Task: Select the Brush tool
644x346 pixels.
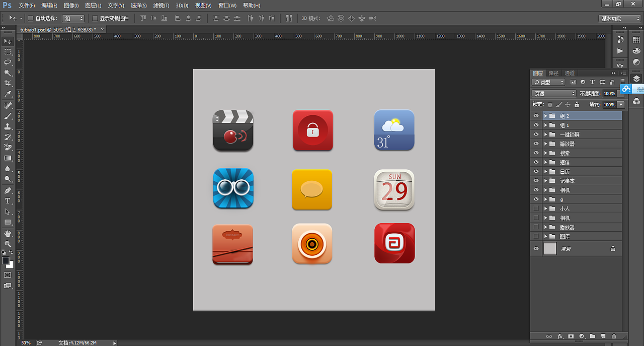Action: 8,116
